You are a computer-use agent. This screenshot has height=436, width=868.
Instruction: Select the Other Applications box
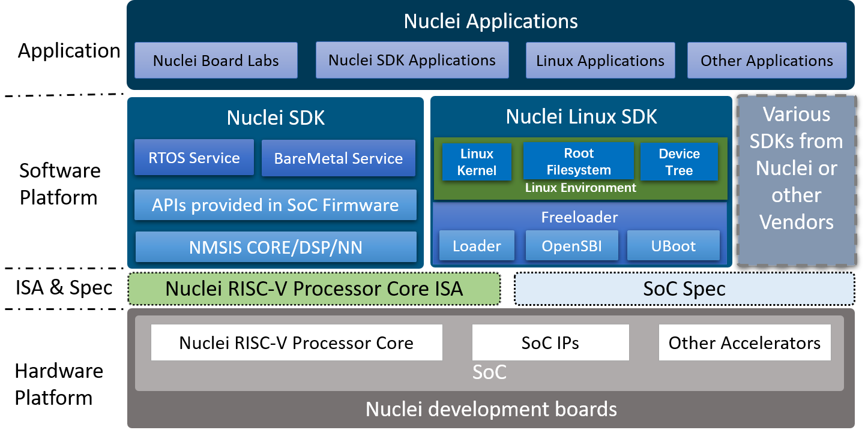pos(767,61)
